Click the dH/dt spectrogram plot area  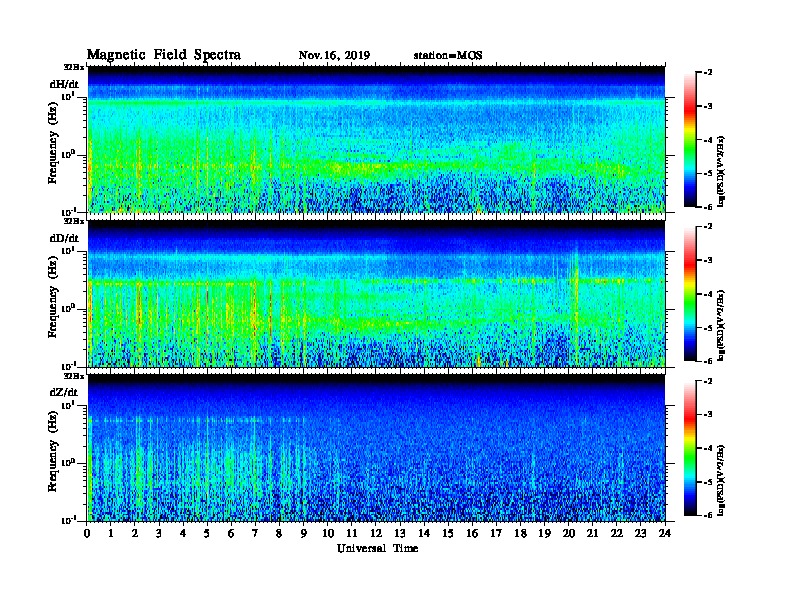pos(376,139)
